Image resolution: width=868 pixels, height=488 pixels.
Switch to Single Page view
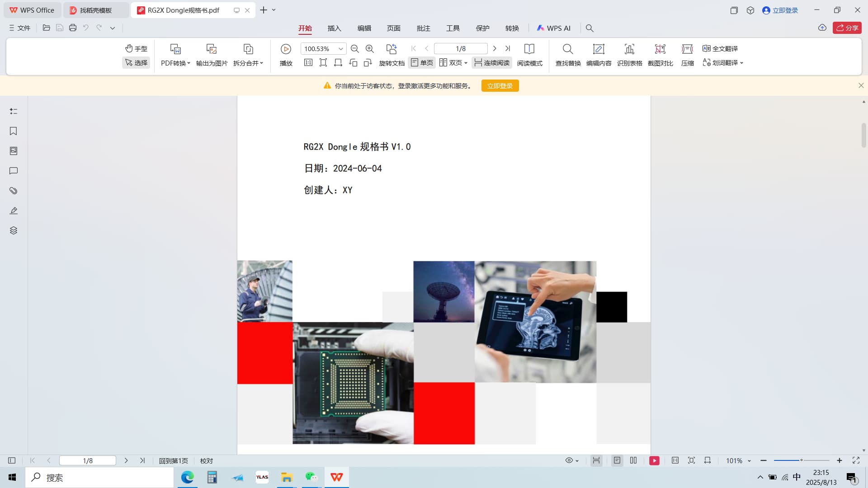422,63
